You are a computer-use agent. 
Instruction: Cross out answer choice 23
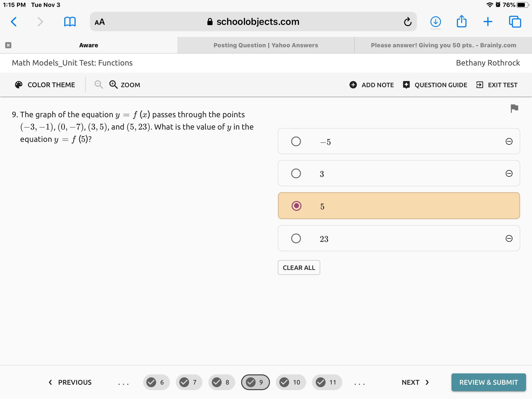(509, 238)
